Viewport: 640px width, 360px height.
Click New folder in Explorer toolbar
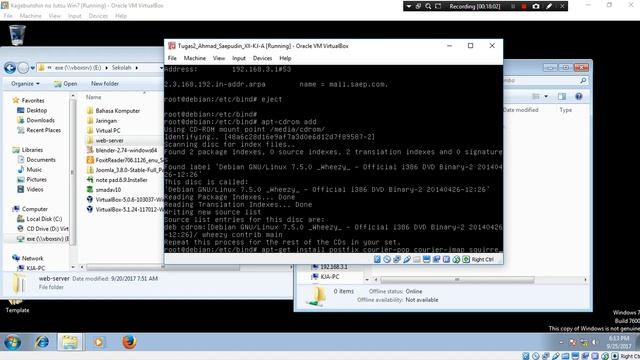tap(105, 84)
